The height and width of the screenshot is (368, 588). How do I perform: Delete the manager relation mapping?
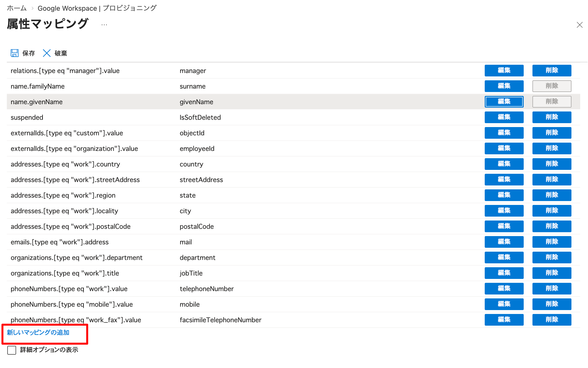point(552,70)
